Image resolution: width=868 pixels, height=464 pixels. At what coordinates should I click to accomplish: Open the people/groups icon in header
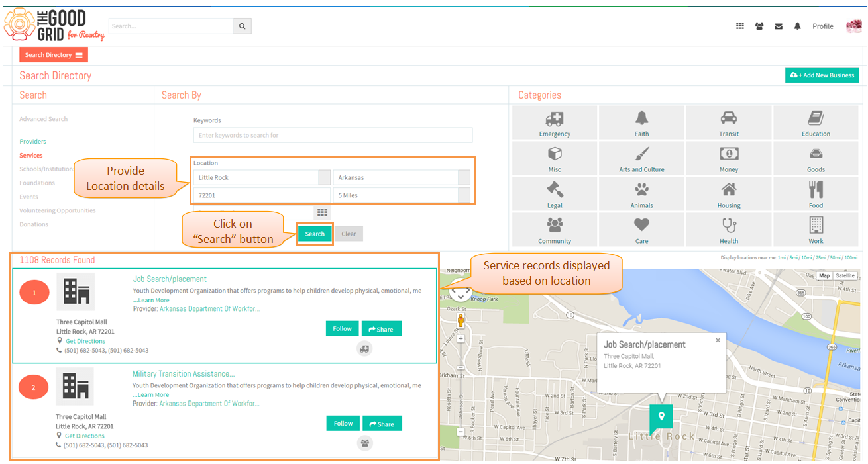point(759,26)
